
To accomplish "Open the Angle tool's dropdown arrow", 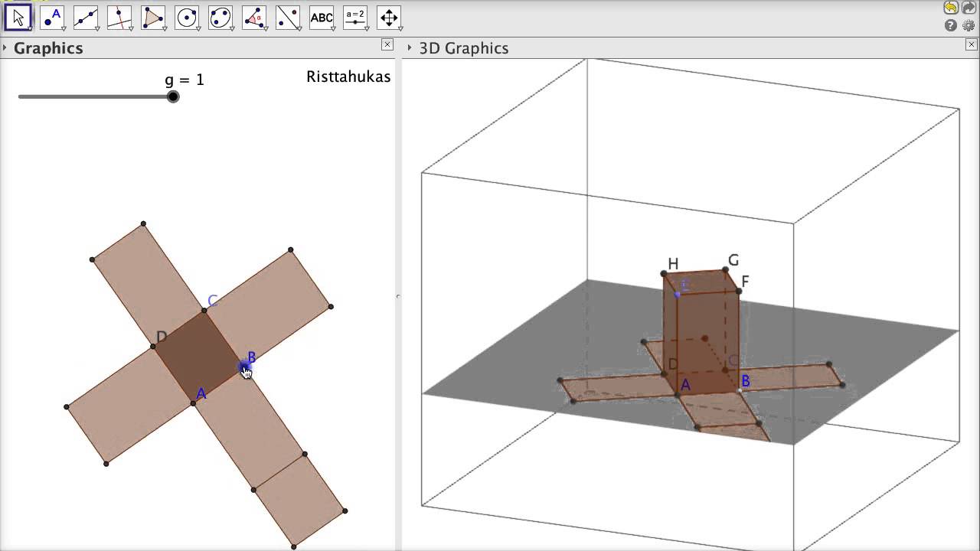I will (264, 28).
